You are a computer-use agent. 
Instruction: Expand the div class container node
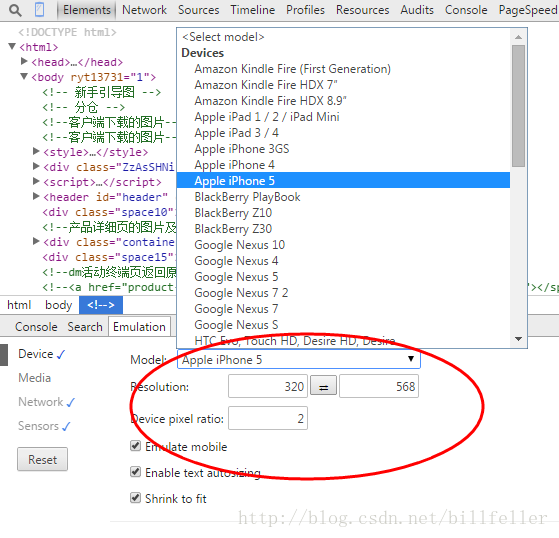36,241
